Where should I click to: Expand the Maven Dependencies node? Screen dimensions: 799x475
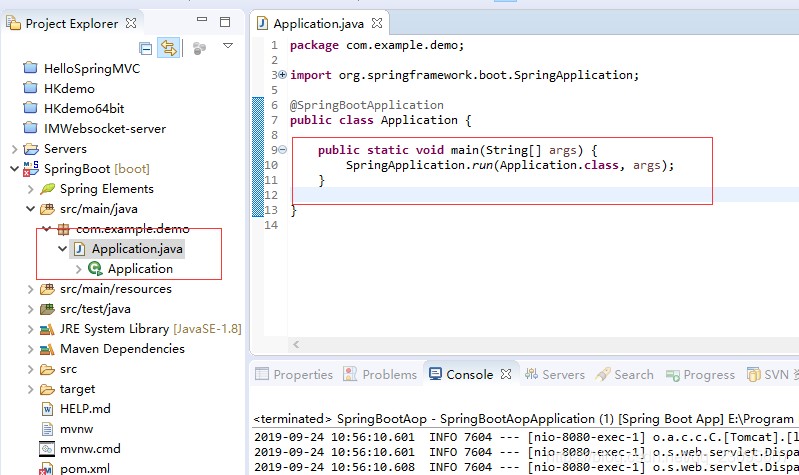(x=31, y=349)
